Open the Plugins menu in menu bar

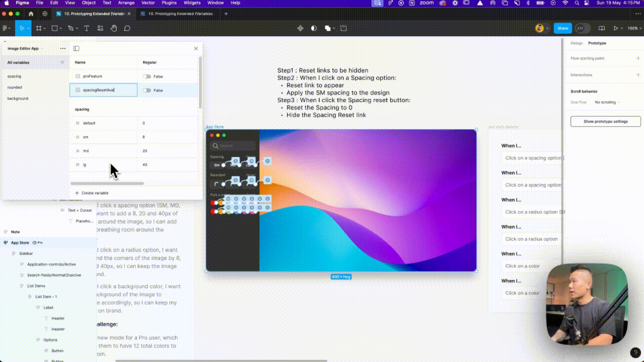pos(169,3)
